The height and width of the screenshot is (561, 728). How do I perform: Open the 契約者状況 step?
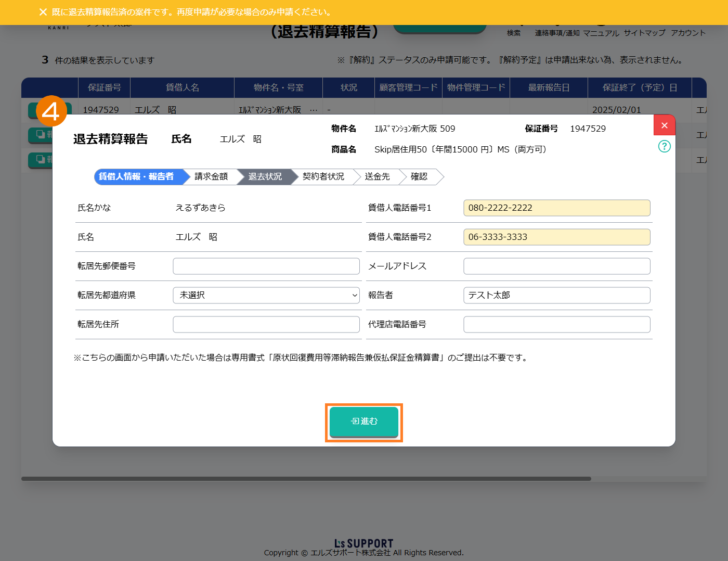323,177
